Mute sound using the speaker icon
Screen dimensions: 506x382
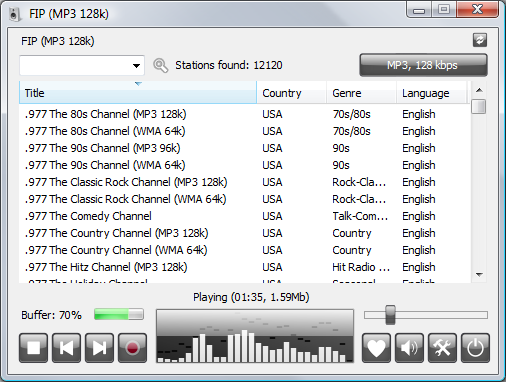(409, 348)
